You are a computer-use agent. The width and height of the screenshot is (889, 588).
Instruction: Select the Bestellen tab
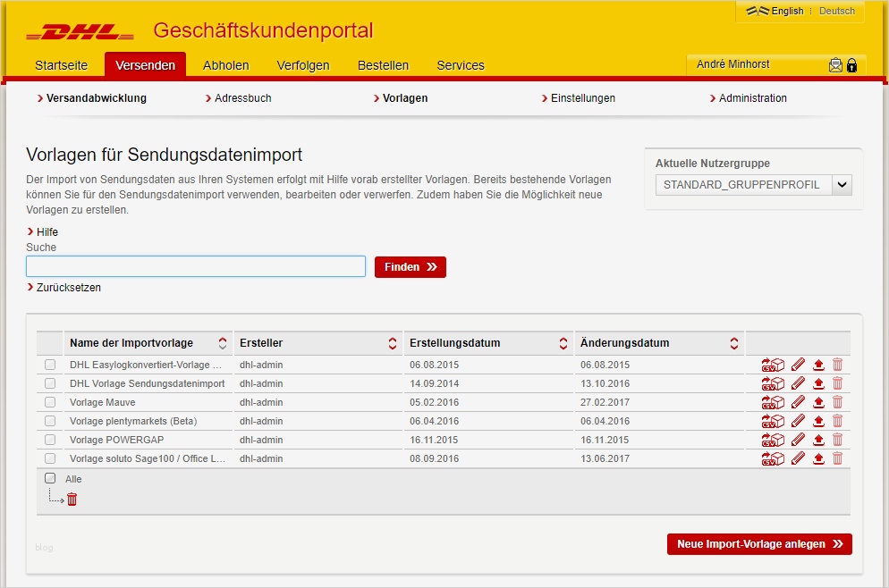[383, 65]
